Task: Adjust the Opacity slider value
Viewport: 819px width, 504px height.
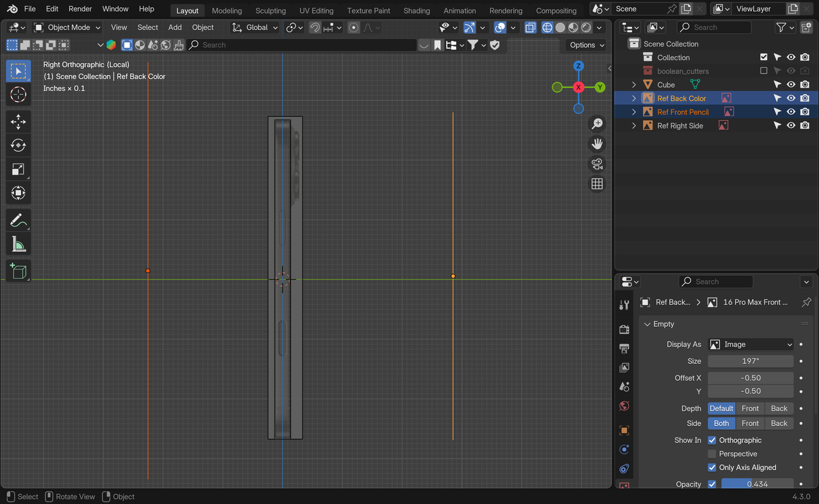Action: (758, 484)
